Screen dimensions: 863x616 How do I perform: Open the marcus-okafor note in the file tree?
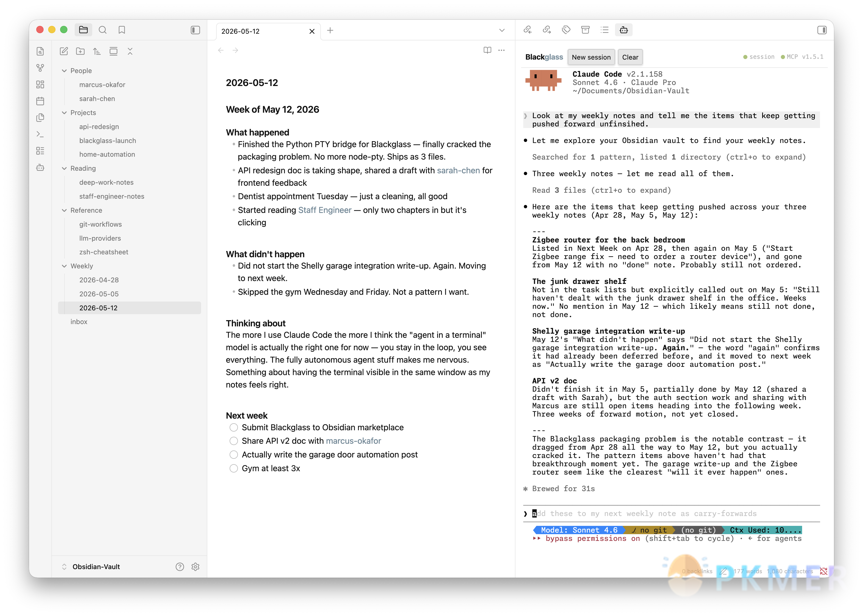(102, 85)
